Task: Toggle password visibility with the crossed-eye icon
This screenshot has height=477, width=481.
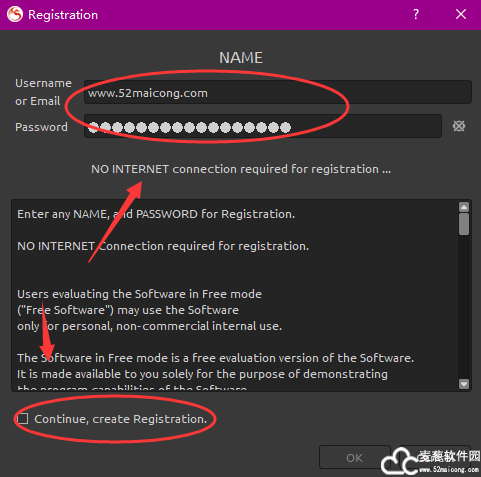Action: tap(459, 126)
